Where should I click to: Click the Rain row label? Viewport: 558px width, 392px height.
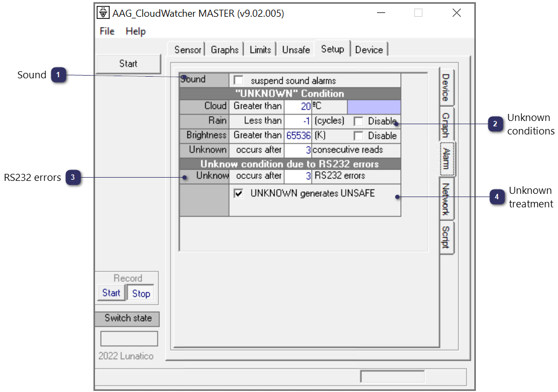tap(205, 121)
